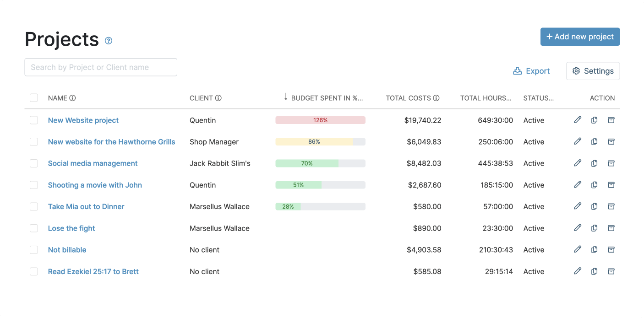
Task: Duplicate the Read Ezekiel 25:17 to Brett project
Action: [594, 271]
